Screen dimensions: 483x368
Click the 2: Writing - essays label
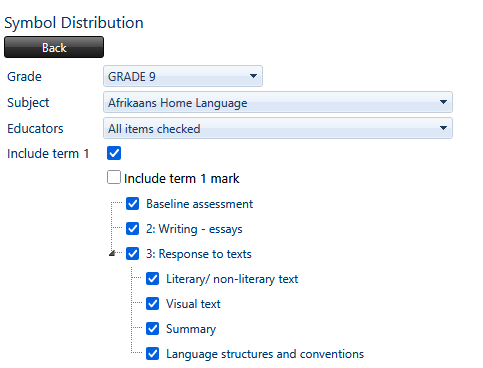coord(194,229)
